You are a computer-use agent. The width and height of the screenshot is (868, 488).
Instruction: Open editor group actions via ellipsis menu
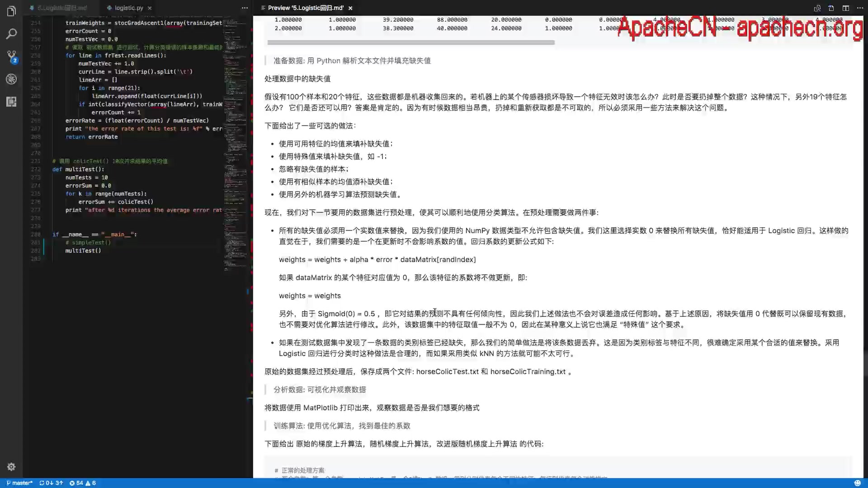tap(860, 8)
